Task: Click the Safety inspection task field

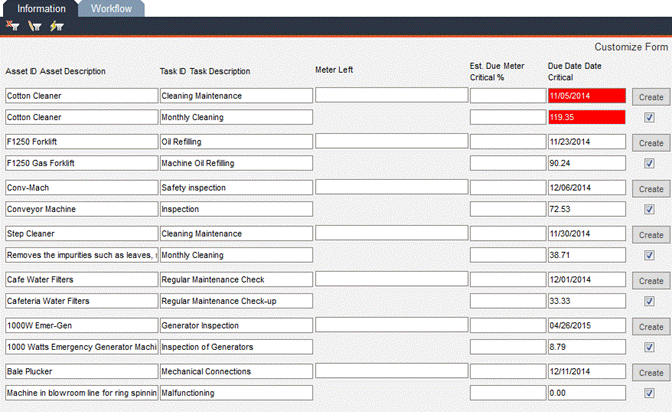Action: (x=234, y=188)
